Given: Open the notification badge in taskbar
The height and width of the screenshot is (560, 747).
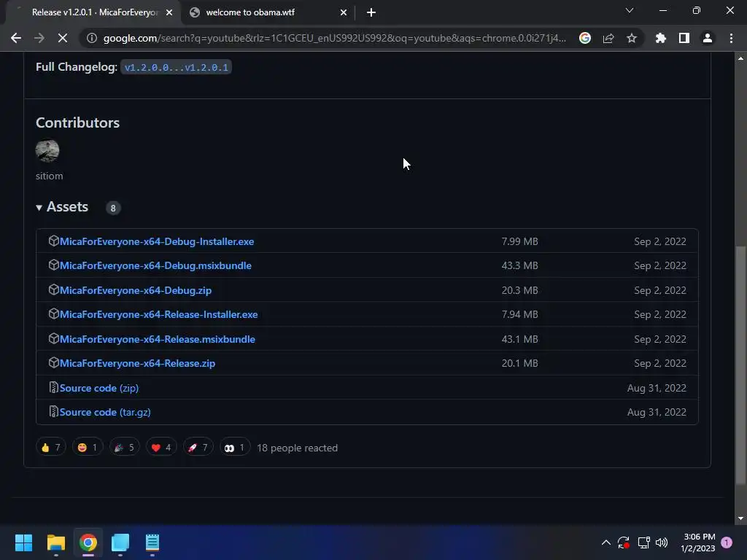Looking at the screenshot, I should tap(727, 542).
